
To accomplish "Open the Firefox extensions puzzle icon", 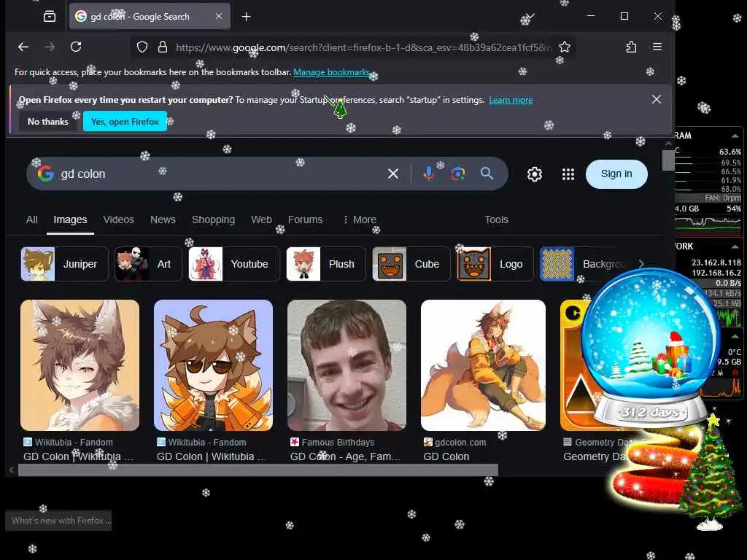I will pyautogui.click(x=631, y=47).
